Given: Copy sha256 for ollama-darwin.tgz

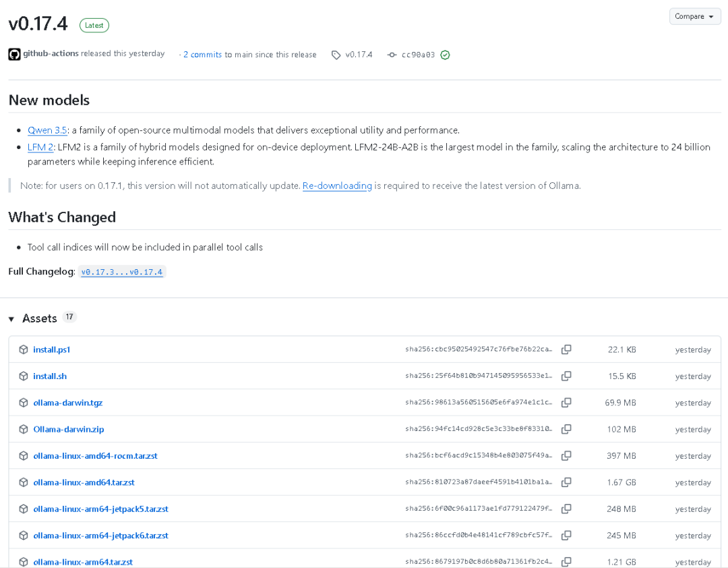Looking at the screenshot, I should pyautogui.click(x=566, y=403).
